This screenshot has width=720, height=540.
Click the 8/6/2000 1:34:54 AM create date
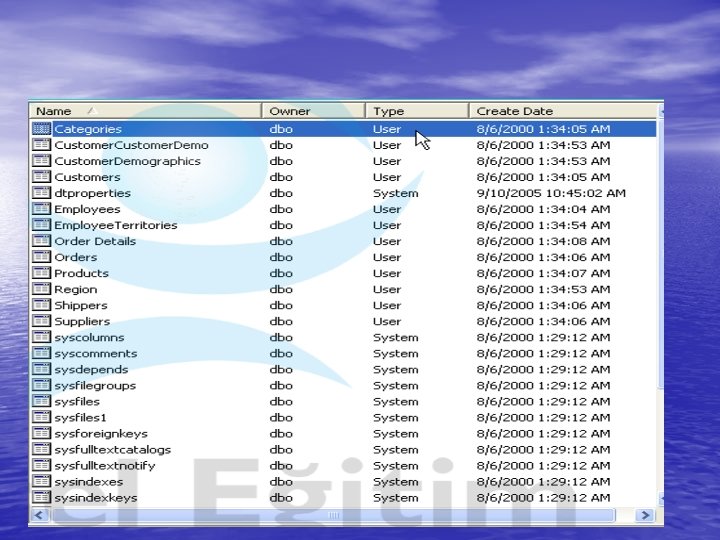[x=543, y=225]
